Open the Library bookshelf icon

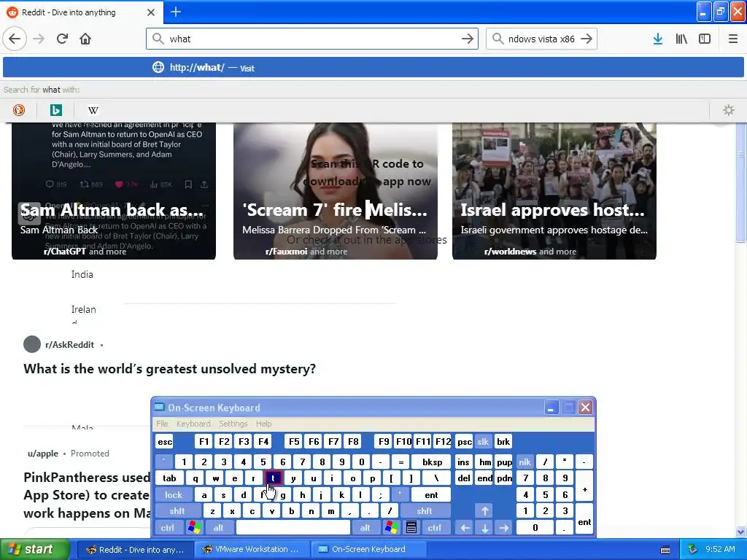(x=681, y=39)
